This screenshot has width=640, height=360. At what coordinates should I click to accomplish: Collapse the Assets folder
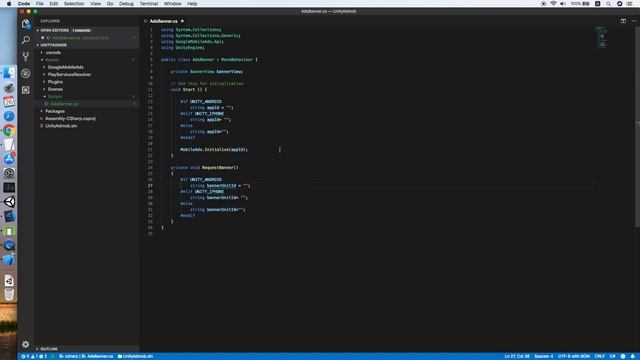[x=52, y=60]
